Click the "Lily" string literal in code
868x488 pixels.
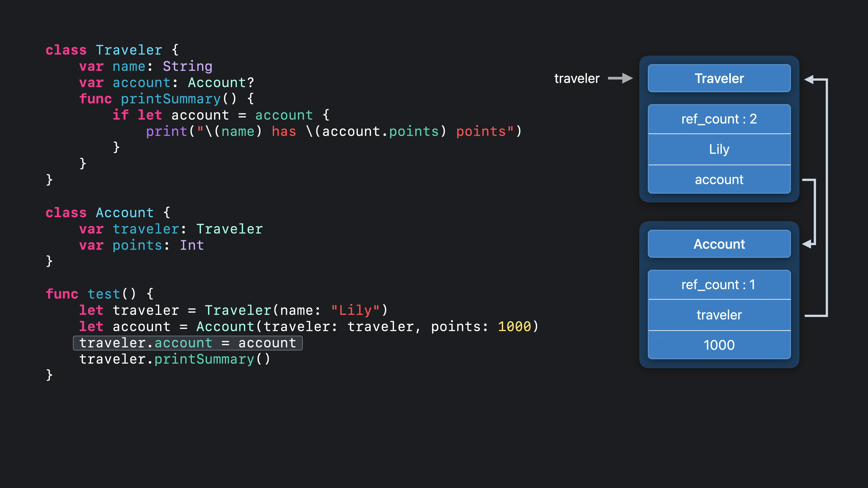pyautogui.click(x=356, y=310)
